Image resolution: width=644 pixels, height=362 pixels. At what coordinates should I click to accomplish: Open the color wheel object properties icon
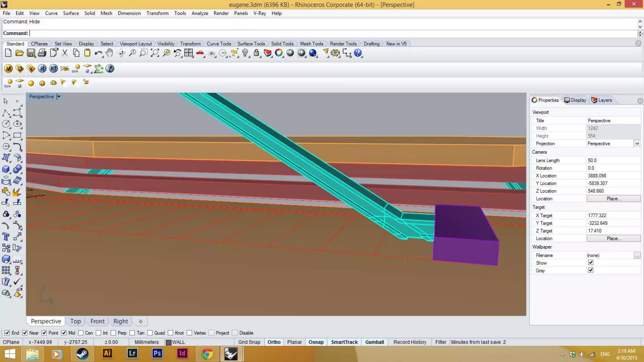279,53
